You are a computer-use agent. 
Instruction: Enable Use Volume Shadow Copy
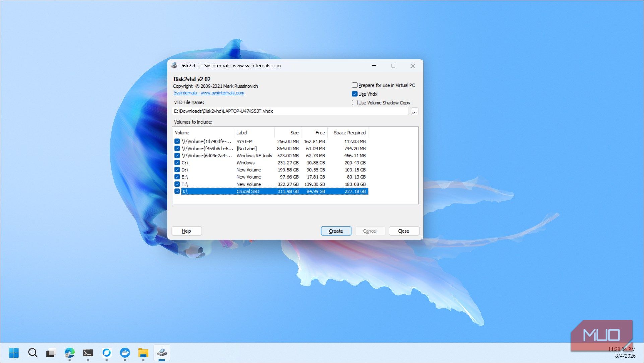(x=355, y=103)
